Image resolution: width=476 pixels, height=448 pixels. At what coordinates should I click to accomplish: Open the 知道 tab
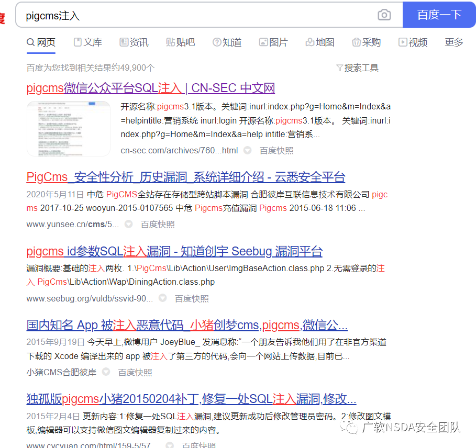227,42
